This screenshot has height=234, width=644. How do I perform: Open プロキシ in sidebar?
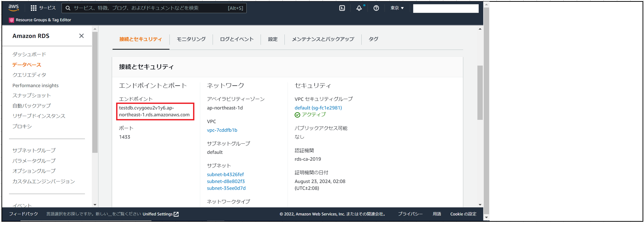coord(22,126)
